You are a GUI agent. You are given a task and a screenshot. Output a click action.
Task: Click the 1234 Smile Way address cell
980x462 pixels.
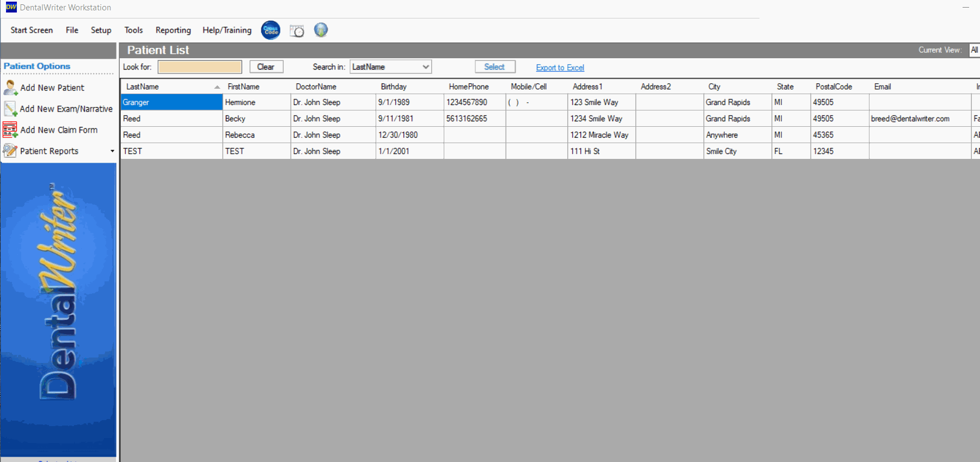coord(602,119)
